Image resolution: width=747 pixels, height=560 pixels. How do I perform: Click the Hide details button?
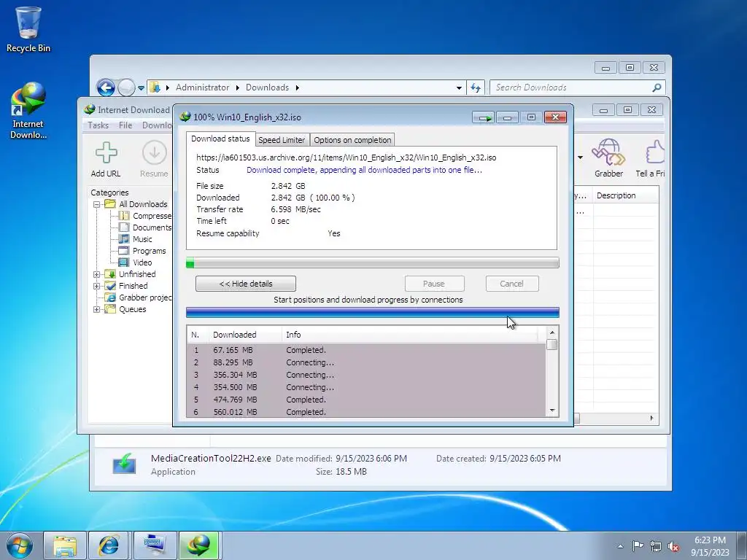click(246, 284)
